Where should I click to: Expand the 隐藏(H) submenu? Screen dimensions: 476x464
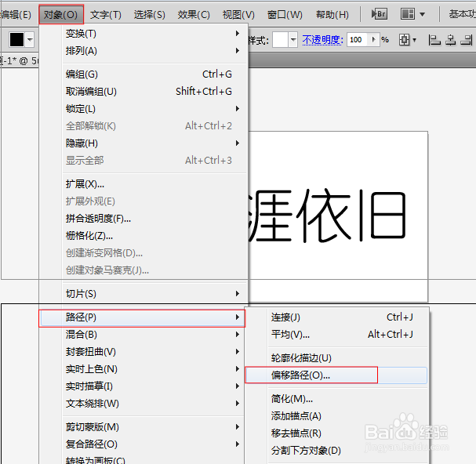point(154,143)
